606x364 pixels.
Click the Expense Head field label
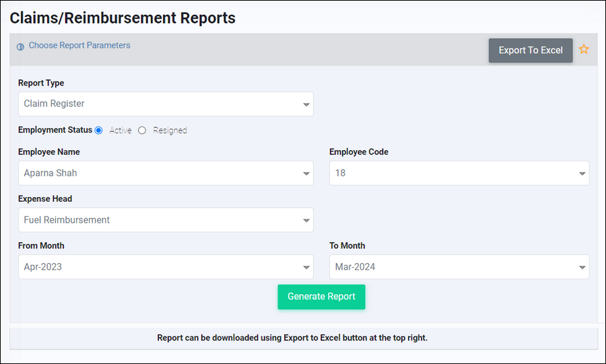pyautogui.click(x=45, y=199)
